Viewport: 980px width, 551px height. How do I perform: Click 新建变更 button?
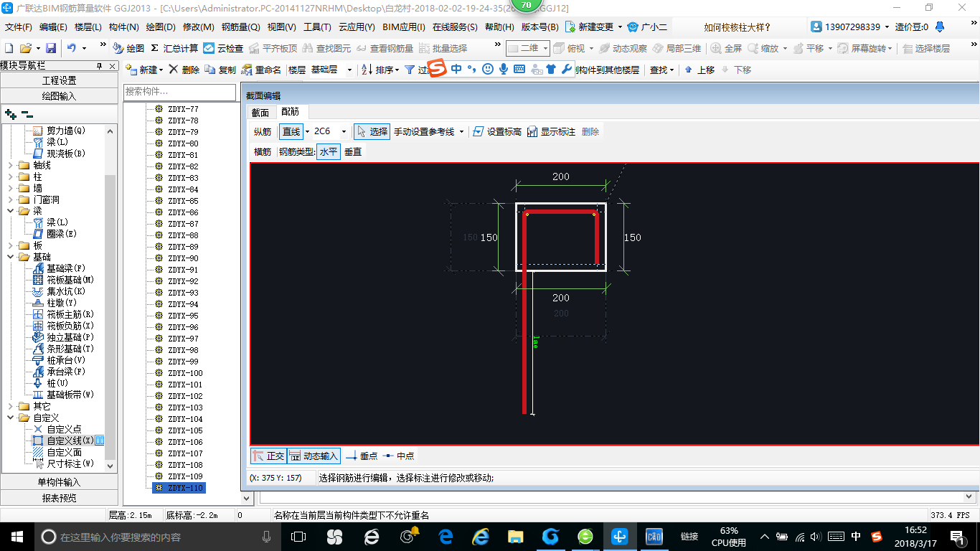[593, 27]
